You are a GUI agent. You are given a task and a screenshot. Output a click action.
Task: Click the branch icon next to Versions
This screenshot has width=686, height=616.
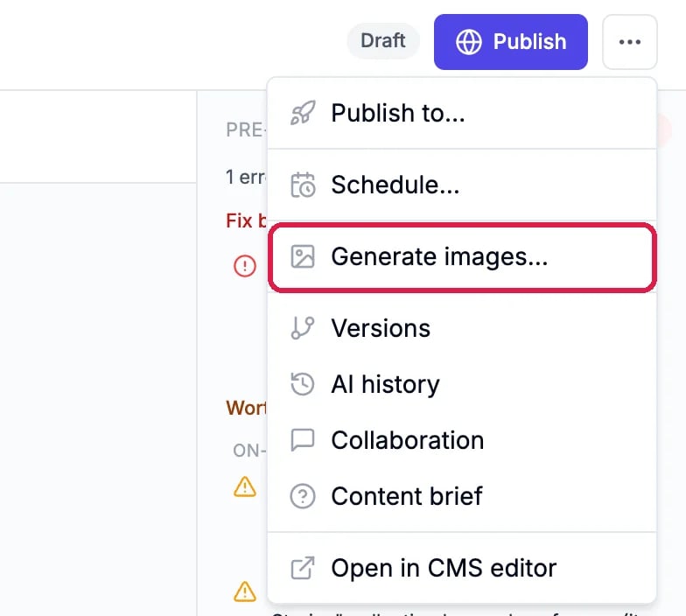(303, 328)
